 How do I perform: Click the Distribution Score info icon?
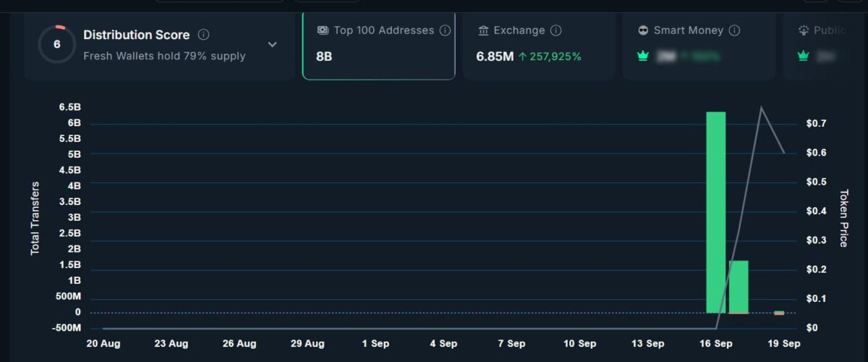[204, 35]
